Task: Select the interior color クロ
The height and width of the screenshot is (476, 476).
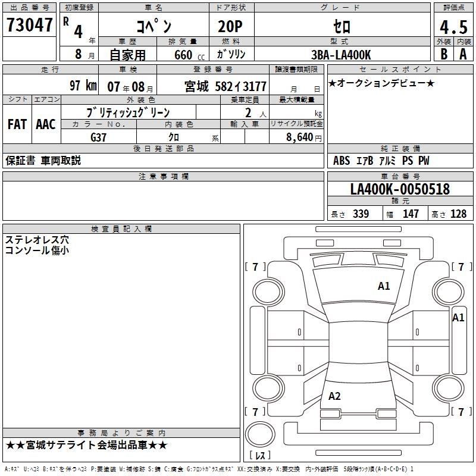Action: (x=174, y=137)
